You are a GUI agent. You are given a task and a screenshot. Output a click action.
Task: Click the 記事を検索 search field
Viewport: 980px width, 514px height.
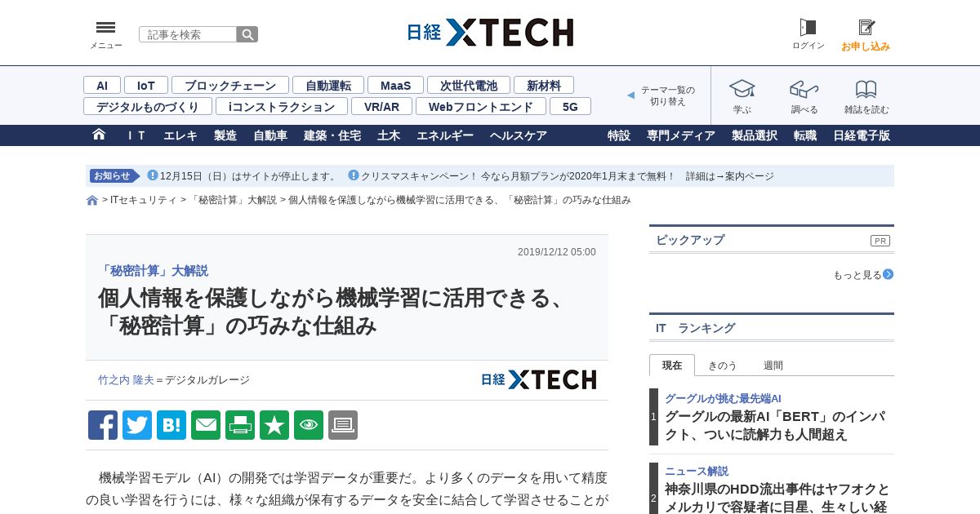[188, 34]
